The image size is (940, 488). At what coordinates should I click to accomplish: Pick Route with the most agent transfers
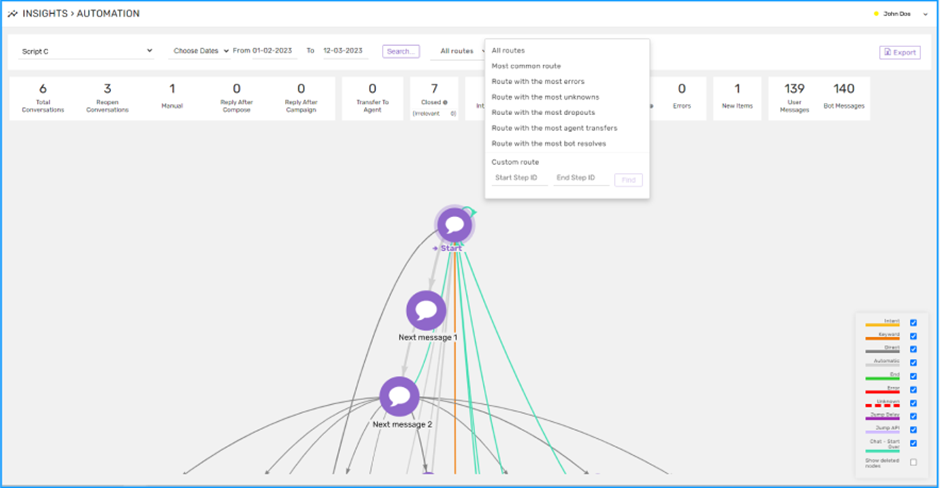[554, 128]
